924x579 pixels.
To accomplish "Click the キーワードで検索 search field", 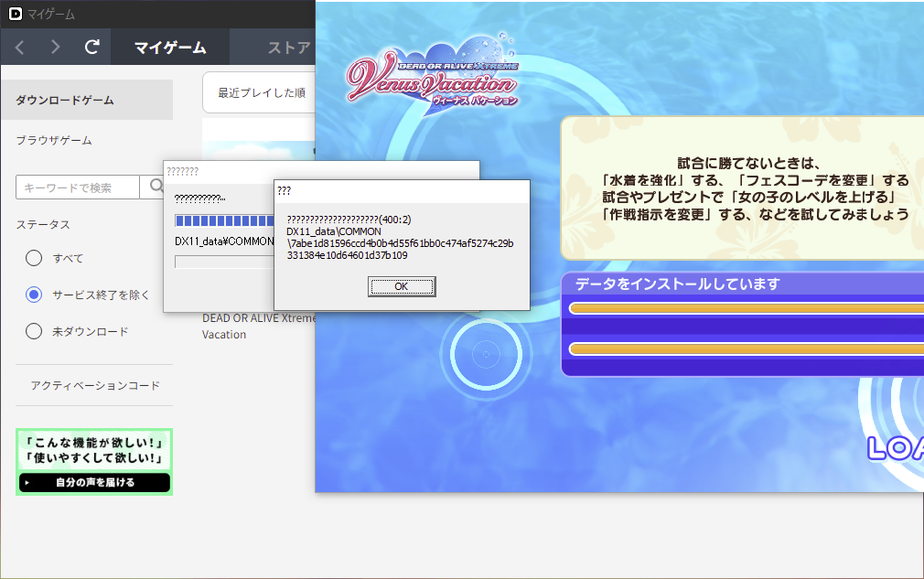I will coord(77,188).
